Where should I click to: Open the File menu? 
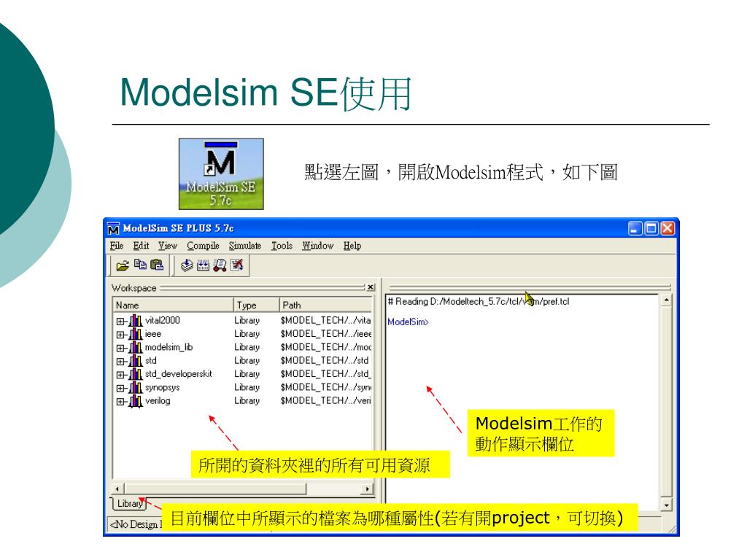pos(117,246)
